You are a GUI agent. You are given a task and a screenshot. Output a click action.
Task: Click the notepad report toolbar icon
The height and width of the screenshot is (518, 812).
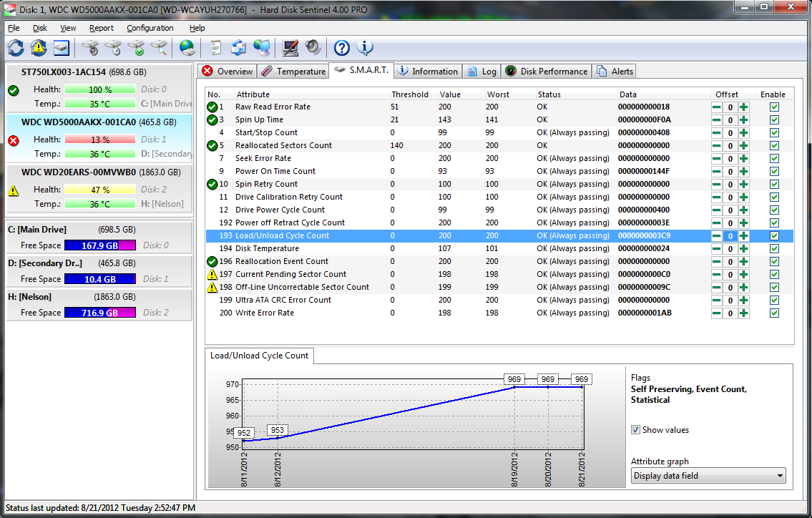[x=215, y=48]
